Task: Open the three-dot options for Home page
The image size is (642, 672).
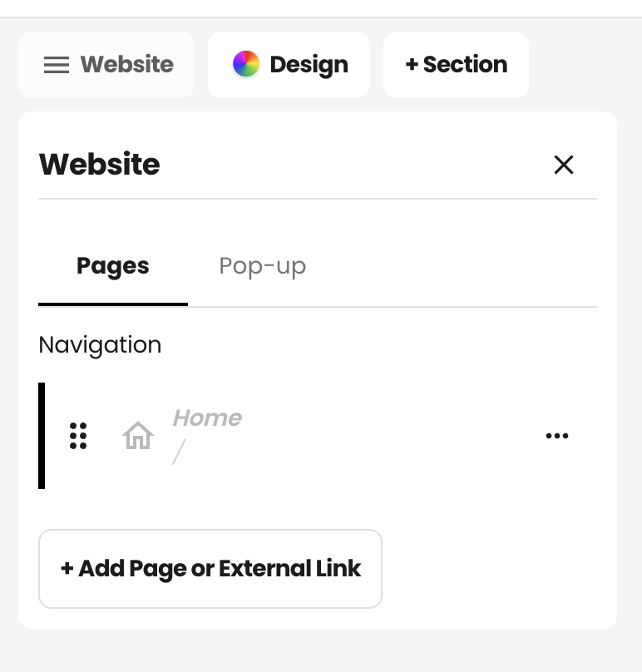Action: tap(557, 436)
